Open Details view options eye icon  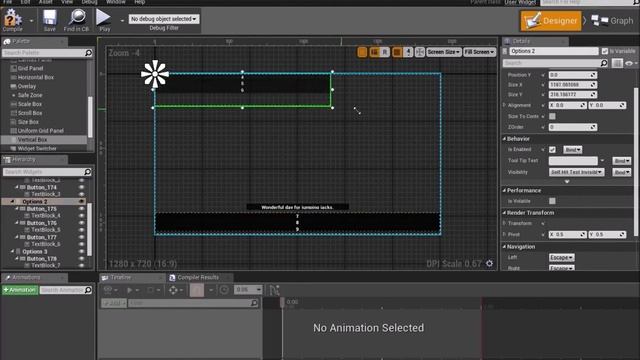tap(629, 63)
